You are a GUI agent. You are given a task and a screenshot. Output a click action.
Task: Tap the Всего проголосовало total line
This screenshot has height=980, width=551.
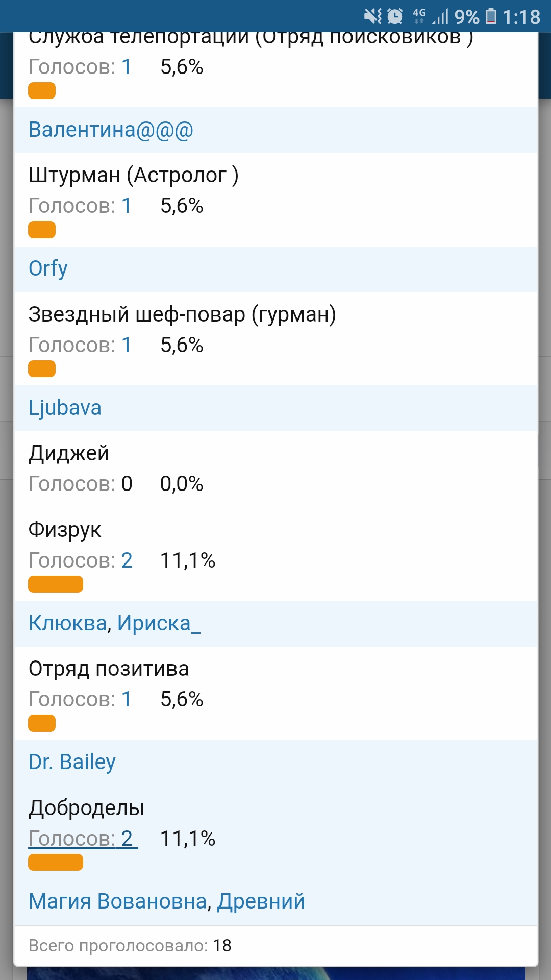click(130, 946)
